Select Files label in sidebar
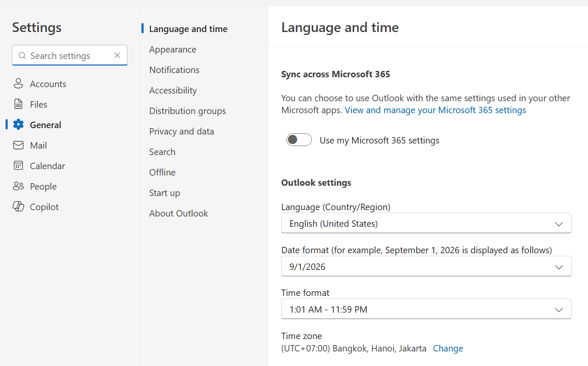Image resolution: width=588 pixels, height=366 pixels. pos(38,105)
